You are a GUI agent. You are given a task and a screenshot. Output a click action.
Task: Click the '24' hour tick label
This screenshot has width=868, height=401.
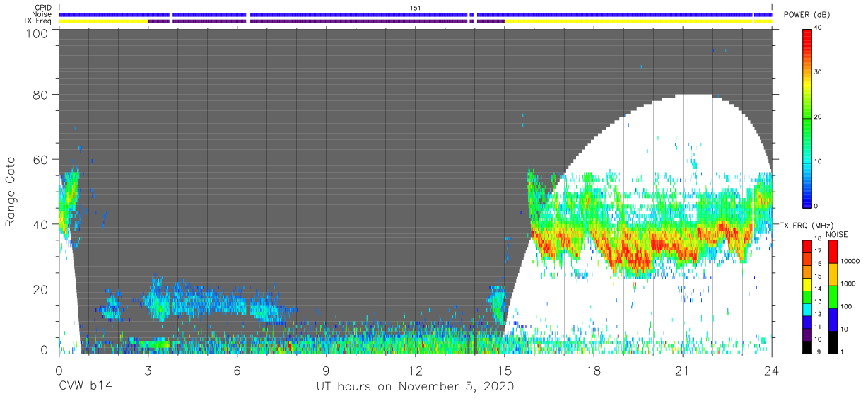click(x=772, y=369)
